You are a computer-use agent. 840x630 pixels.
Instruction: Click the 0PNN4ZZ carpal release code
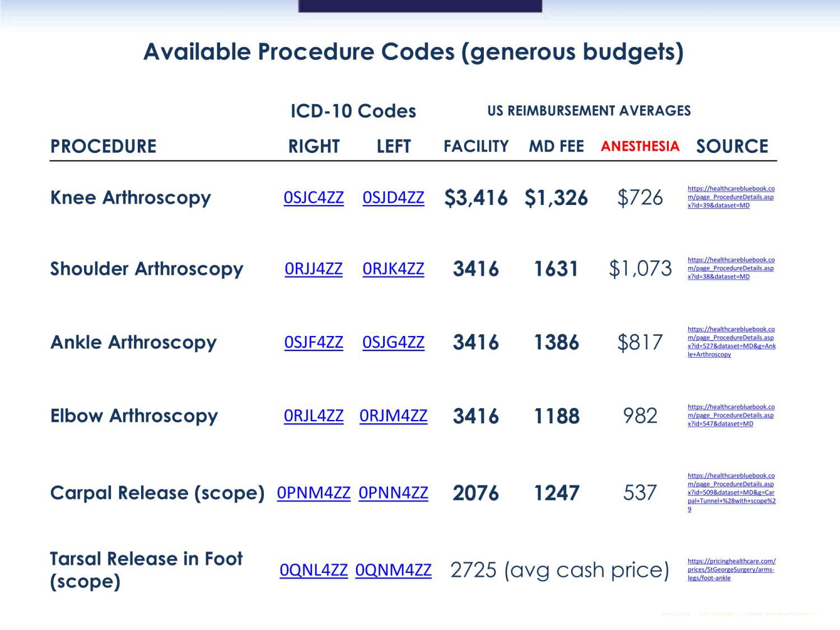tap(393, 493)
